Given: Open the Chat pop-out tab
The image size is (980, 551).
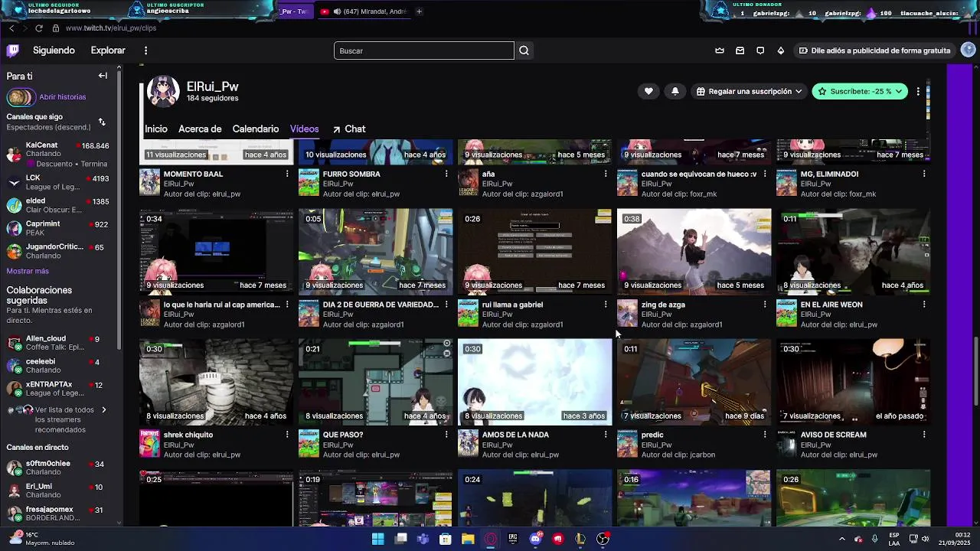Looking at the screenshot, I should (348, 129).
